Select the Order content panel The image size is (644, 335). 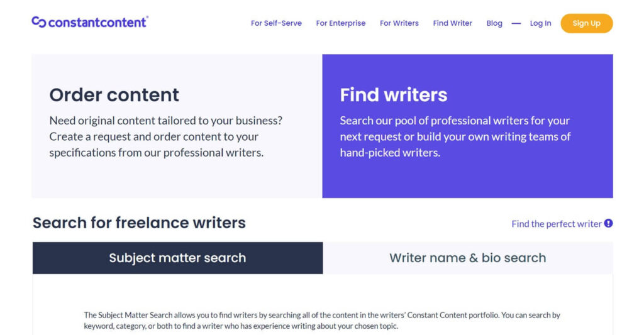tap(177, 126)
